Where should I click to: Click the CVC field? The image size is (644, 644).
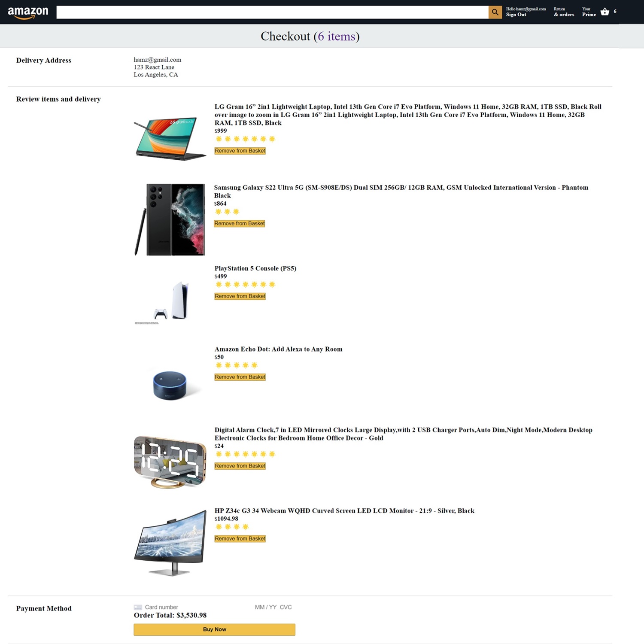click(286, 607)
